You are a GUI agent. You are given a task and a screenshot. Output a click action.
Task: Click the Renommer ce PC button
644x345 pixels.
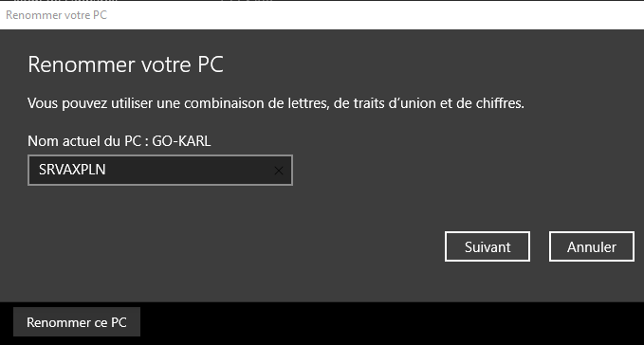pyautogui.click(x=77, y=322)
